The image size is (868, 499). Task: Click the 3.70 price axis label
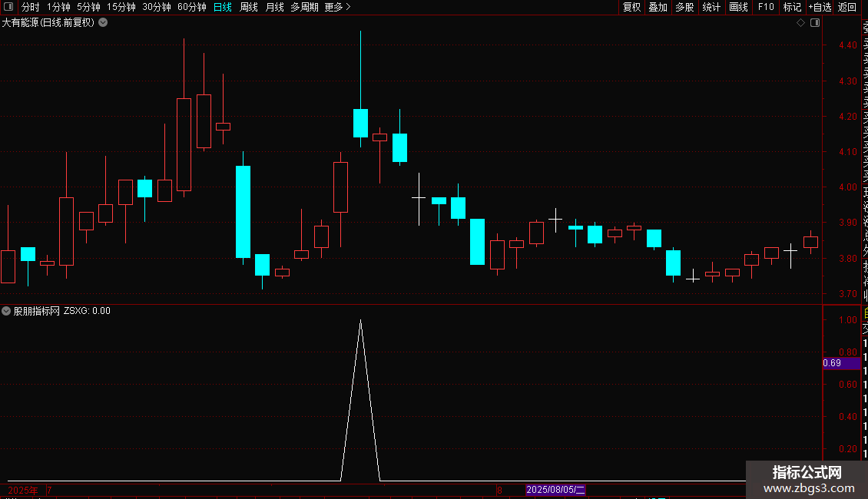(847, 294)
